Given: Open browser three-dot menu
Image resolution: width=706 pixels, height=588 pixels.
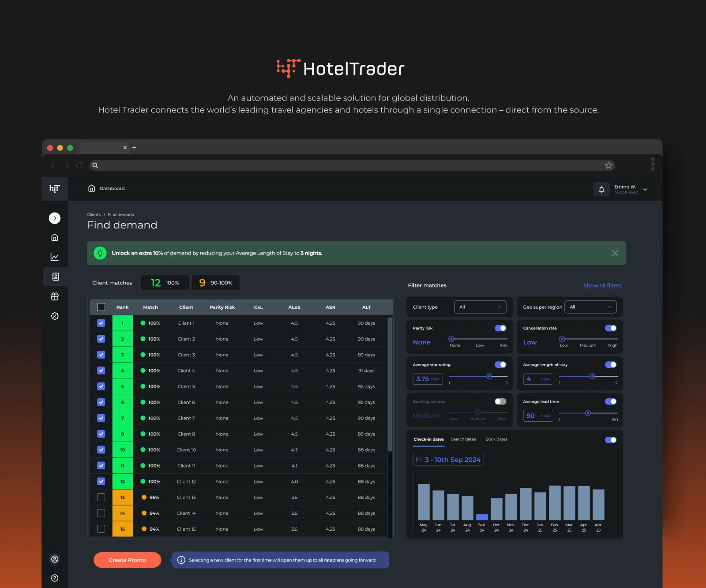Looking at the screenshot, I should [x=653, y=164].
